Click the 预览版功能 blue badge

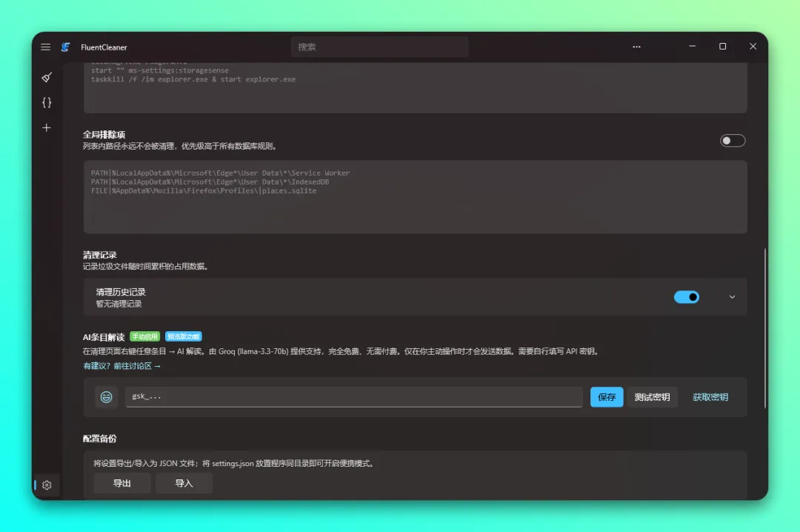pyautogui.click(x=183, y=336)
